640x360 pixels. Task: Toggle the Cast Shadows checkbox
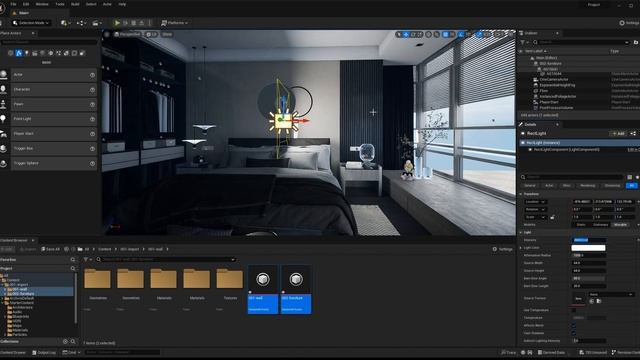574,333
